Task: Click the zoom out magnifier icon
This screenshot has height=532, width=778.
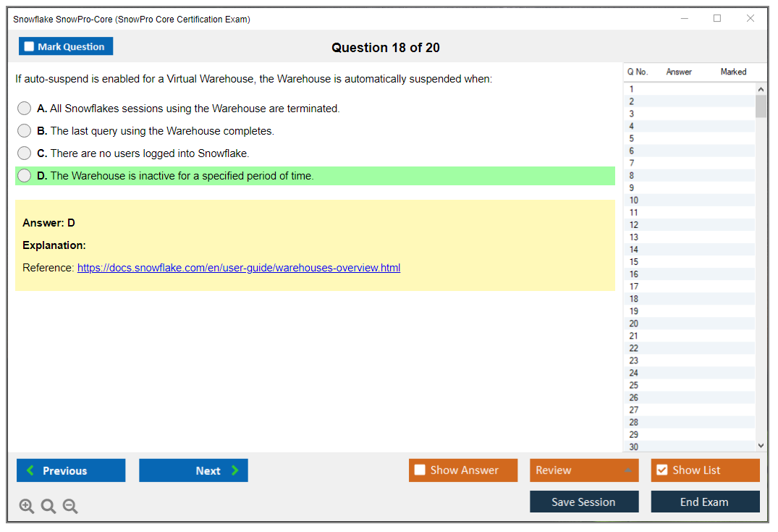Action: click(x=70, y=507)
